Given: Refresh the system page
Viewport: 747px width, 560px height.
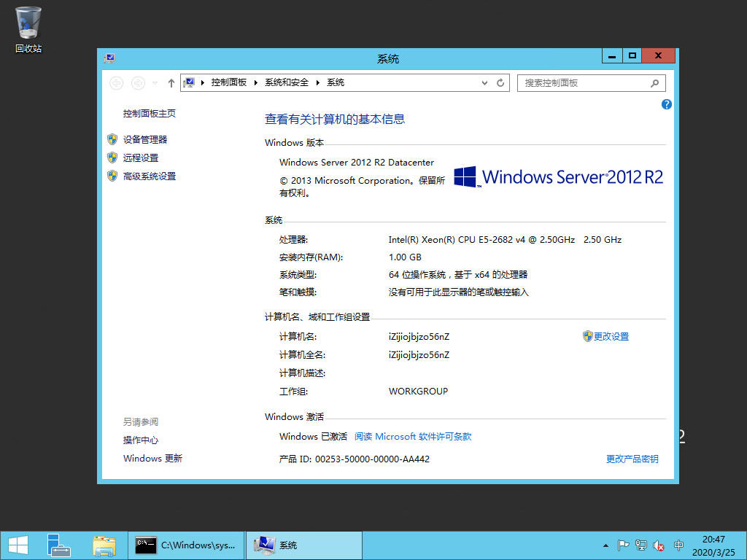Looking at the screenshot, I should coord(500,83).
